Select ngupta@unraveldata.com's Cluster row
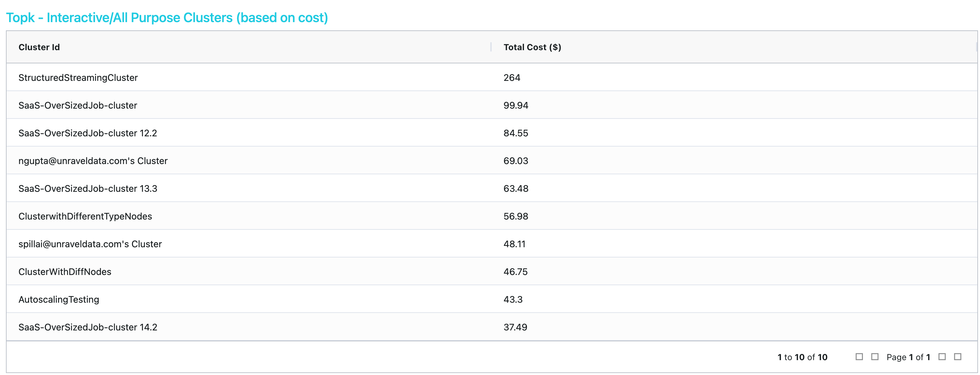Screen dimensions: 980x375 (x=93, y=161)
